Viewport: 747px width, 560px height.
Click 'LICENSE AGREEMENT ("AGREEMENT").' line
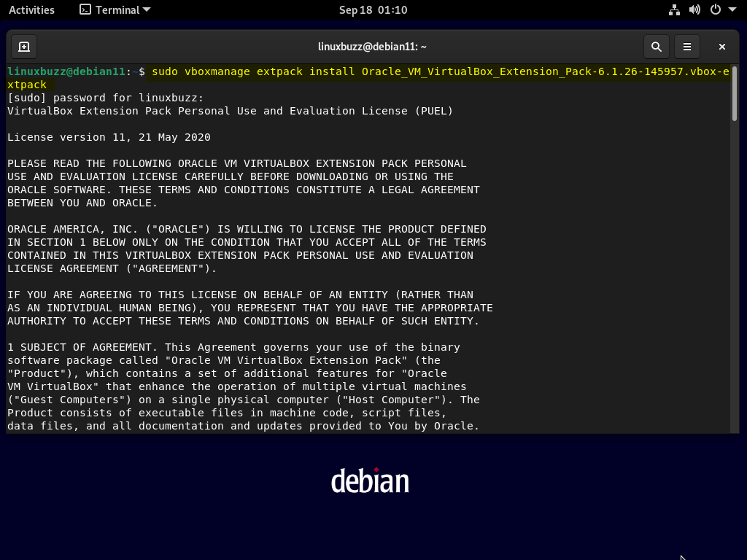(x=112, y=268)
